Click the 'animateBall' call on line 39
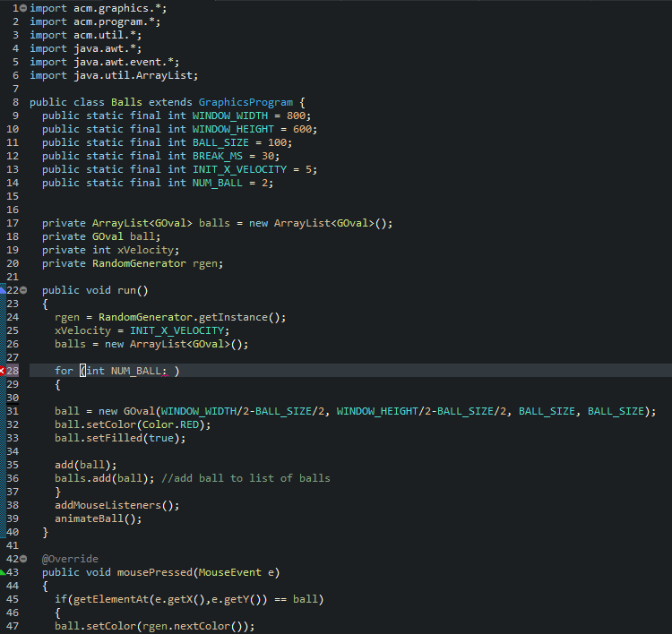 tap(89, 518)
